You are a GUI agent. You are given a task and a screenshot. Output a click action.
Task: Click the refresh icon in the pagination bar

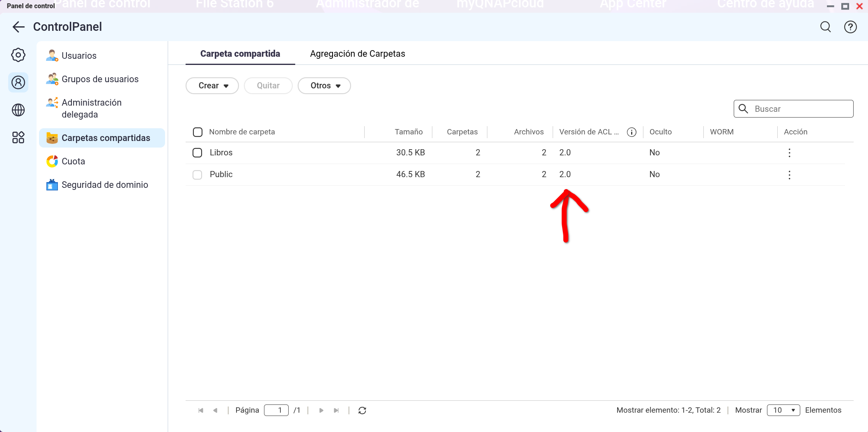tap(362, 410)
